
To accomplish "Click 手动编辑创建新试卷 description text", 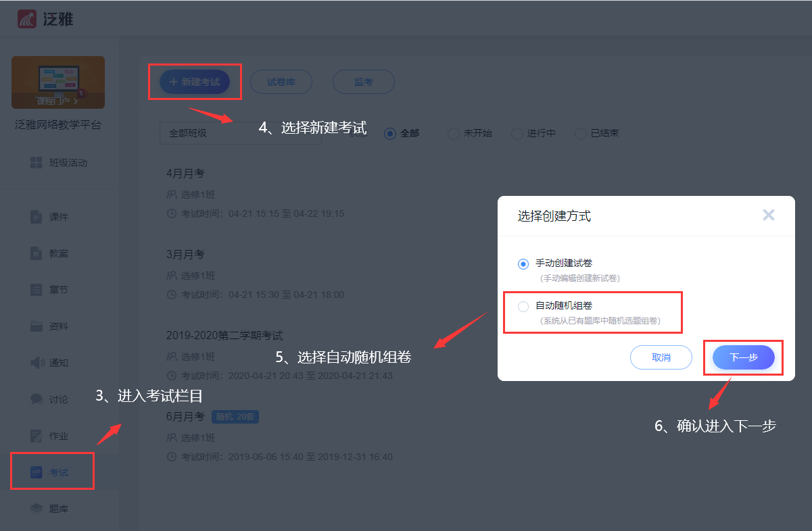I will coord(579,278).
